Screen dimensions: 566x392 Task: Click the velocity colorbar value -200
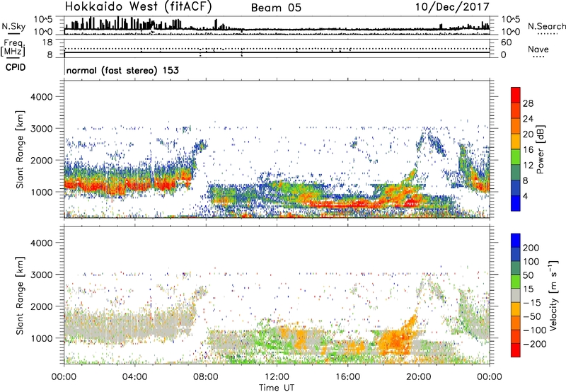[x=535, y=344]
